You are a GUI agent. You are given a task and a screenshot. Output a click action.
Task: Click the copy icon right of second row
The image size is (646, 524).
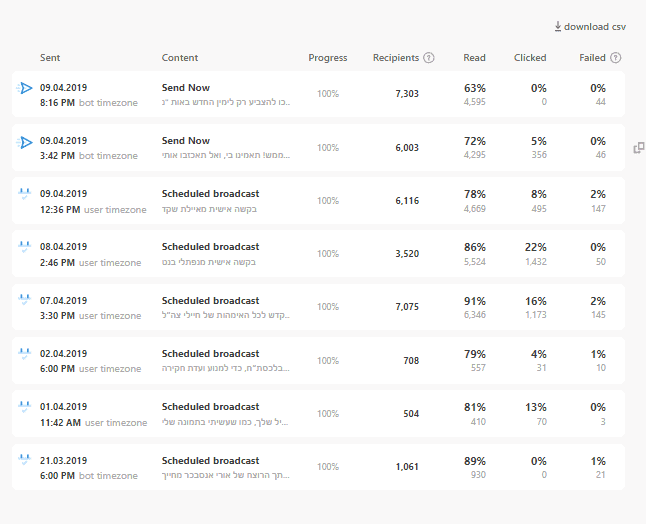638,148
